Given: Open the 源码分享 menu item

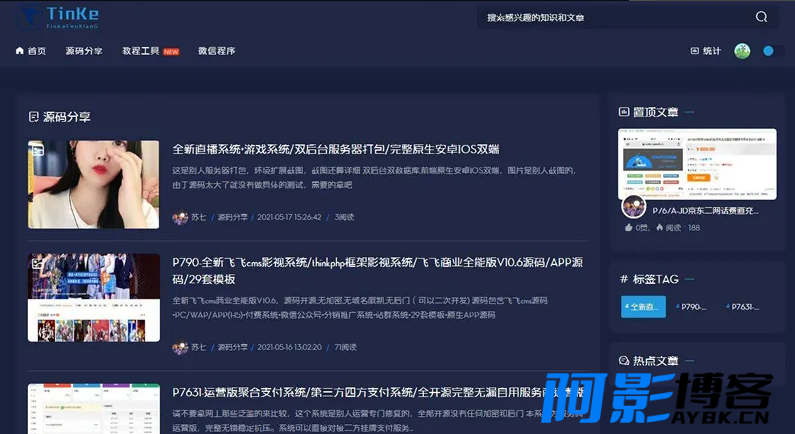Looking at the screenshot, I should click(x=84, y=51).
